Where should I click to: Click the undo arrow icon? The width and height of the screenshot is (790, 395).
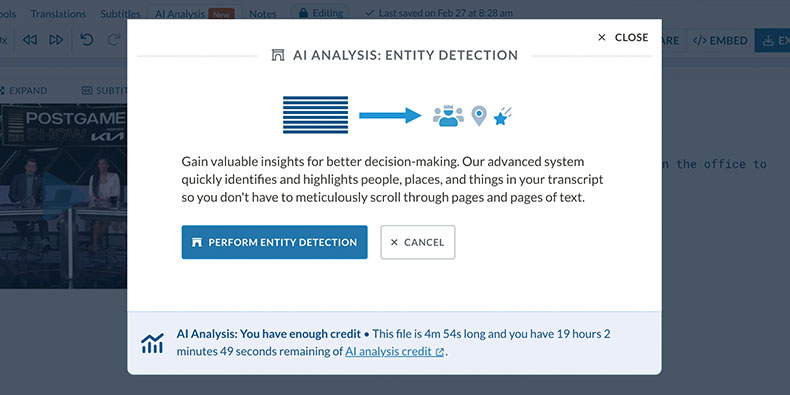87,40
